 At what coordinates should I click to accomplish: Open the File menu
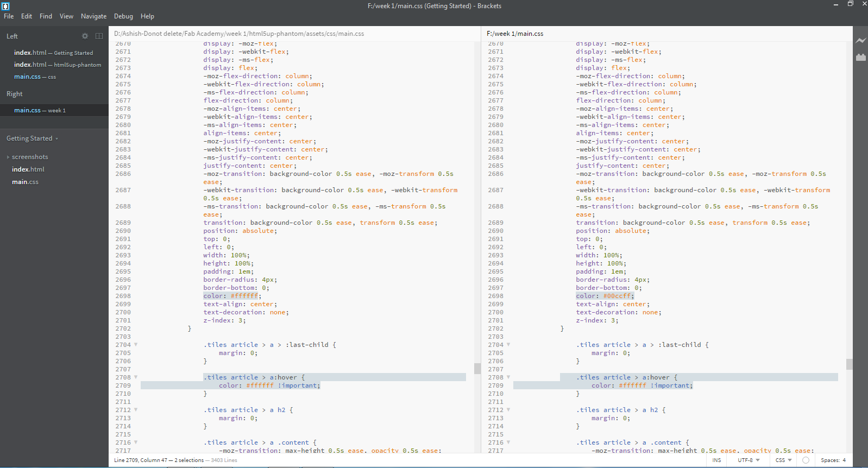(9, 16)
